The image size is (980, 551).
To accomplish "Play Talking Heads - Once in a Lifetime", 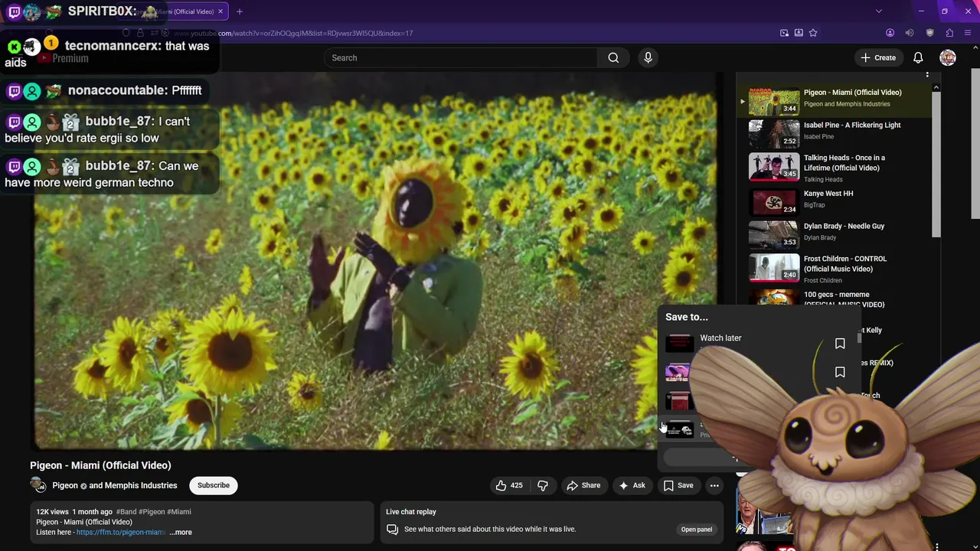I will tap(835, 166).
